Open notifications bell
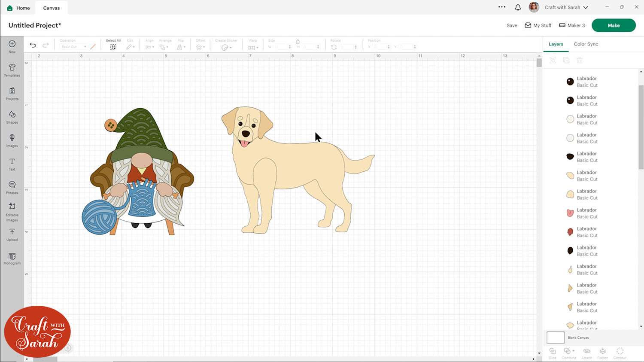Image resolution: width=644 pixels, height=362 pixels. (x=518, y=7)
